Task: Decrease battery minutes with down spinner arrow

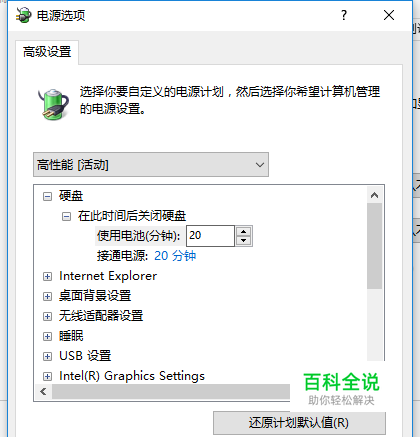Action: point(244,241)
